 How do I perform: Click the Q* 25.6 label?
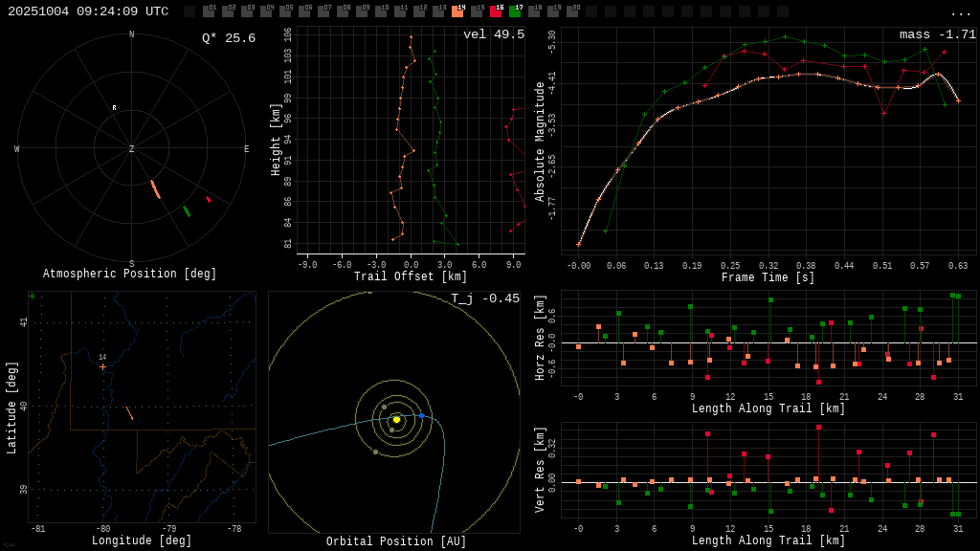(x=228, y=38)
